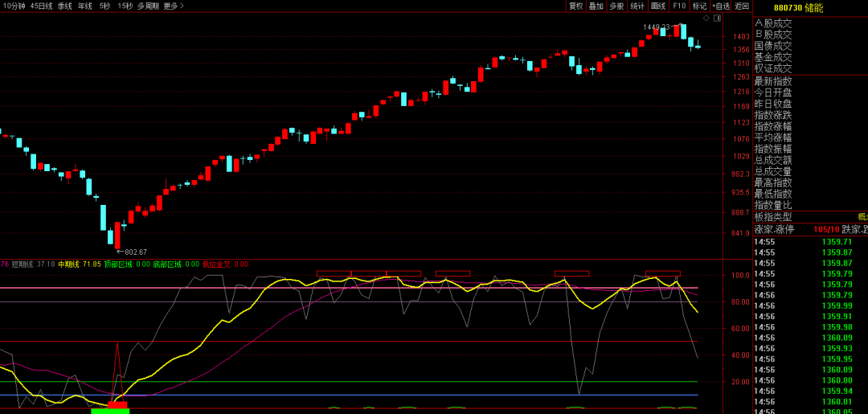Open the 统计 statistics tool

click(x=637, y=6)
